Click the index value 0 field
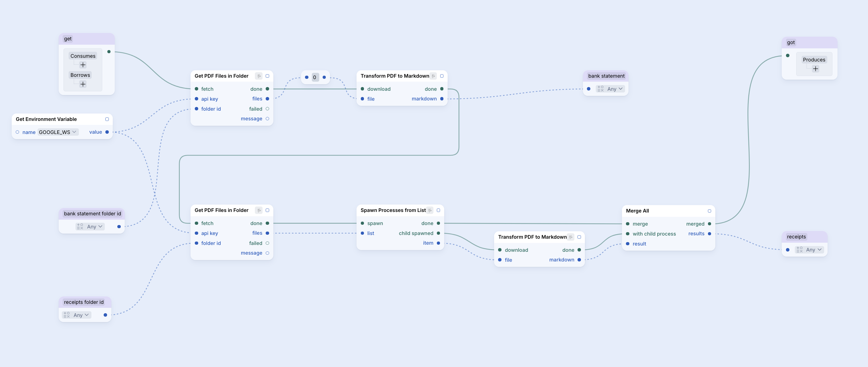 click(x=315, y=77)
